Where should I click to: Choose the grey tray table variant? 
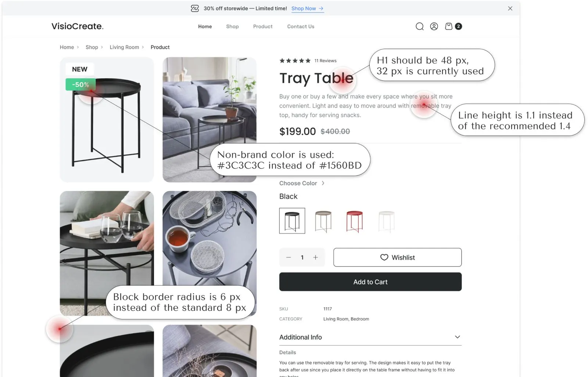tap(323, 221)
